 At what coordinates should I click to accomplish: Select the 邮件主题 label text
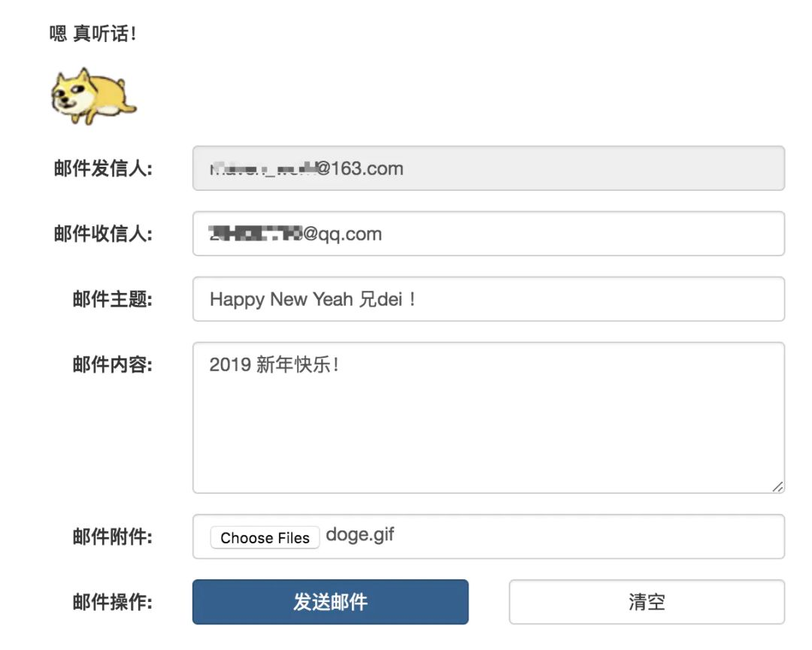[113, 299]
